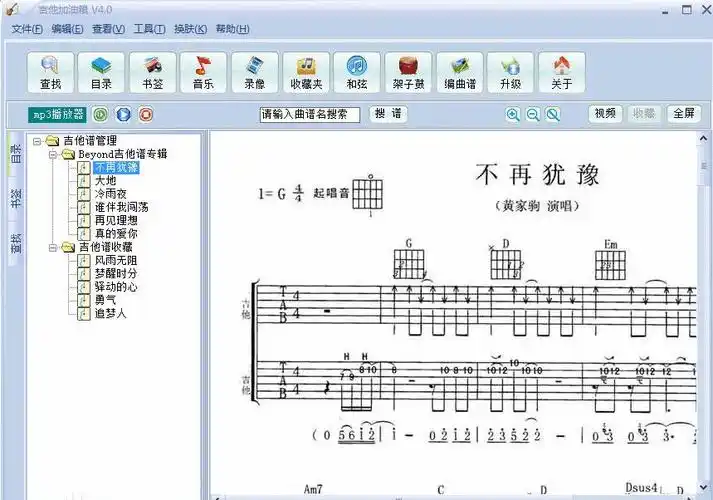Click the 全屏 fullscreen button
The width and height of the screenshot is (713, 500).
(683, 113)
